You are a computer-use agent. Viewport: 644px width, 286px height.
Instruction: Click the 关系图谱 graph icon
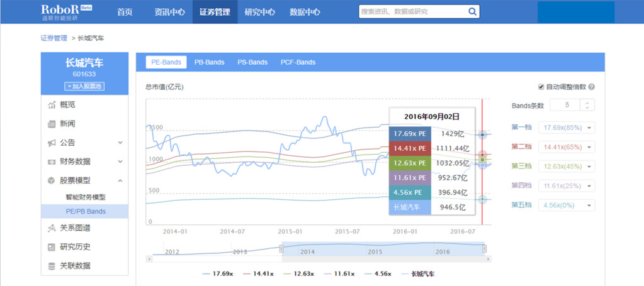pos(52,228)
